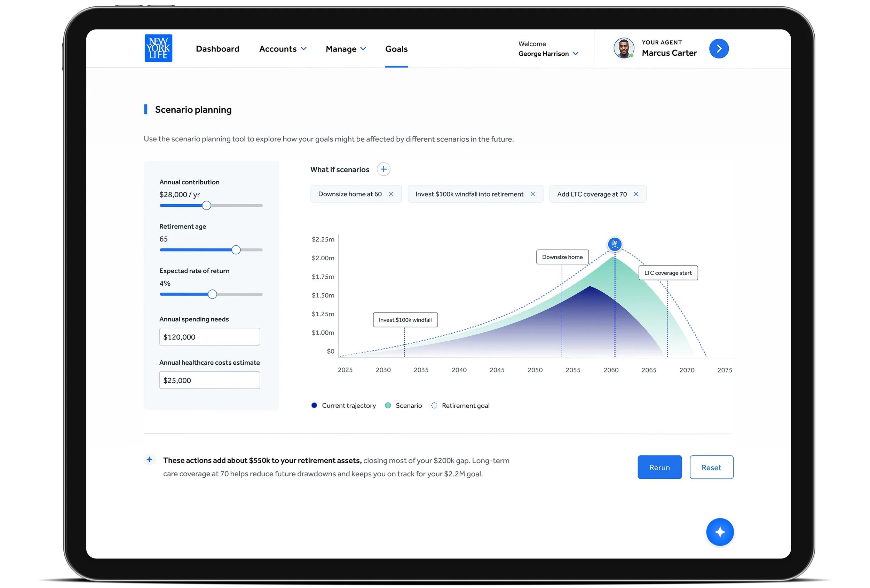This screenshot has height=588, width=870.
Task: Click the sparkle icon beside the insight summary
Action: pos(149,459)
